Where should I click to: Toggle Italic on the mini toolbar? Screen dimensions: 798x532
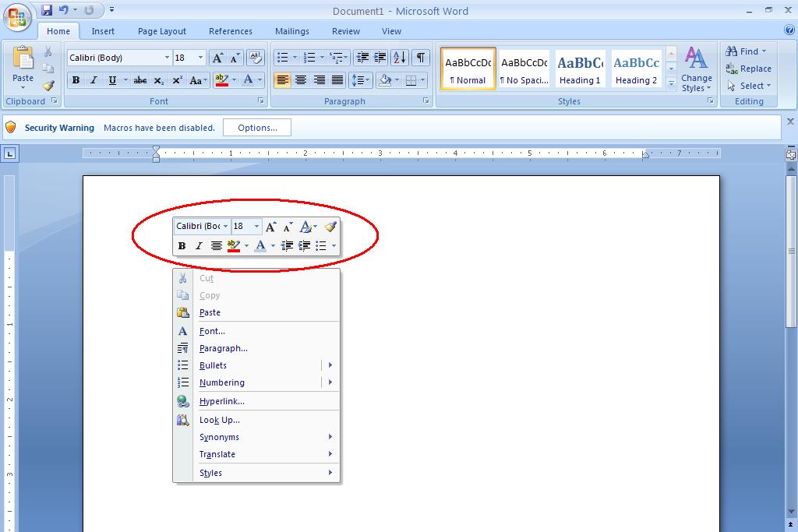(x=199, y=245)
